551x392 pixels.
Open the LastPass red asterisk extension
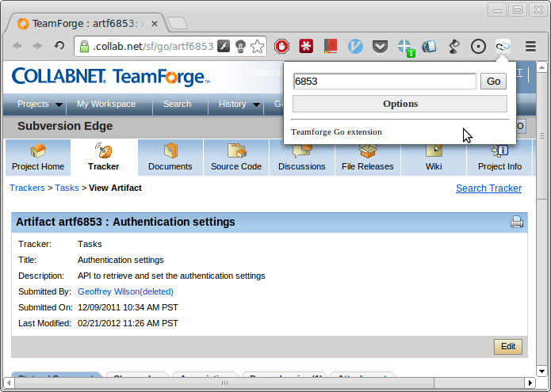(x=306, y=46)
